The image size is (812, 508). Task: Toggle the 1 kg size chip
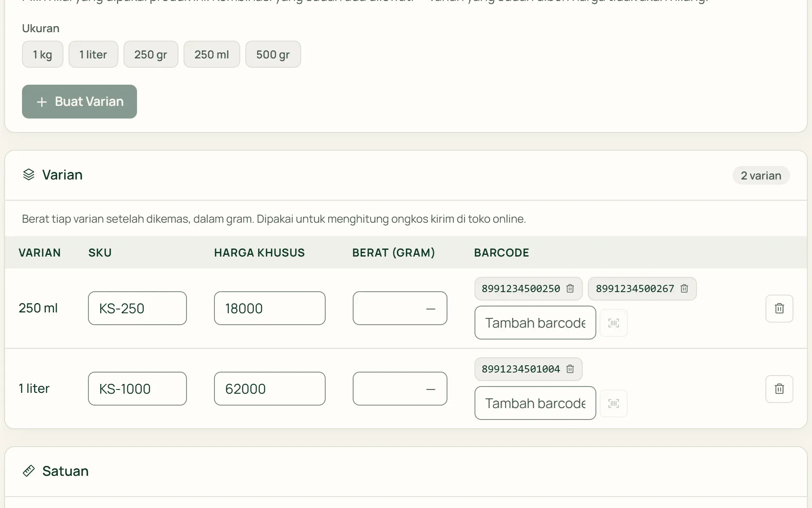[x=43, y=54]
